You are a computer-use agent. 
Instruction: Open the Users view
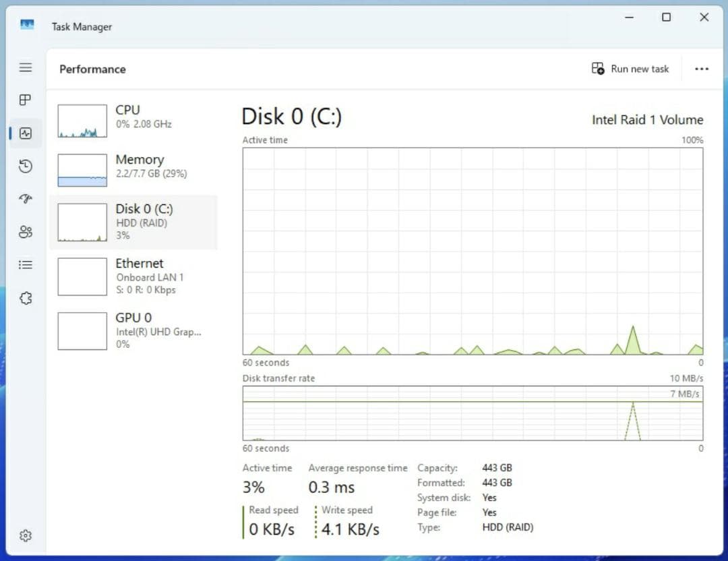(25, 232)
